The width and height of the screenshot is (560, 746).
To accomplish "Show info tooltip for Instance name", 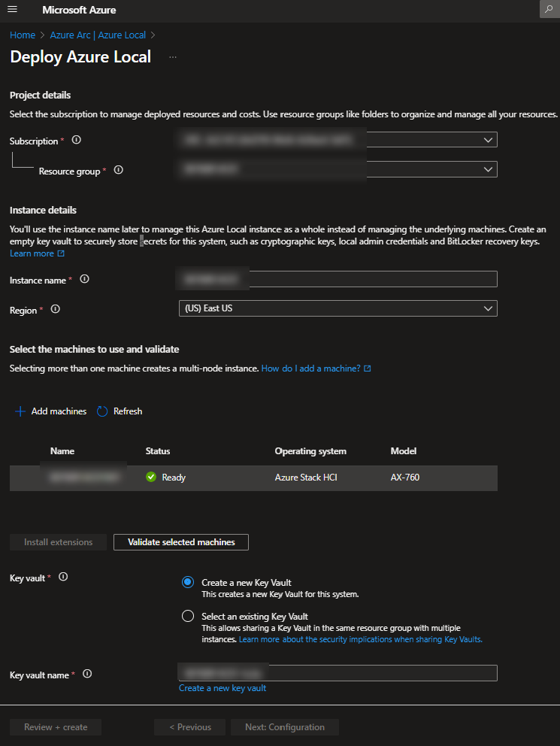I will coord(84,279).
